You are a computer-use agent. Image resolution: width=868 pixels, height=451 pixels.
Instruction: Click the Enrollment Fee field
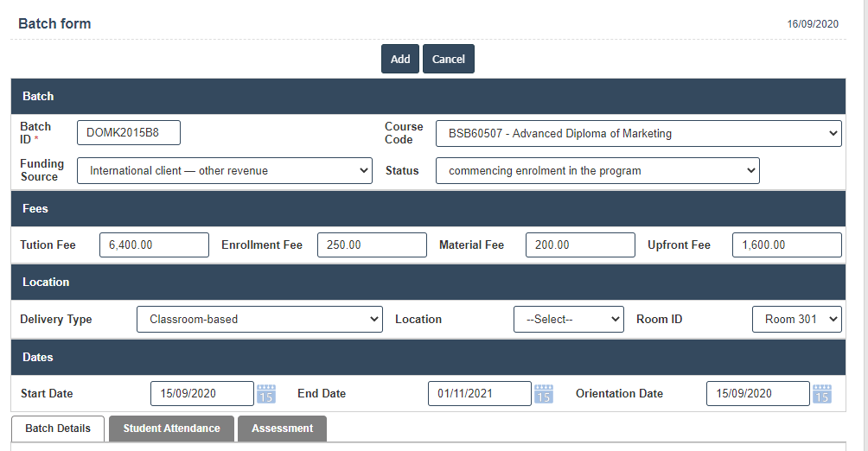pyautogui.click(x=372, y=245)
